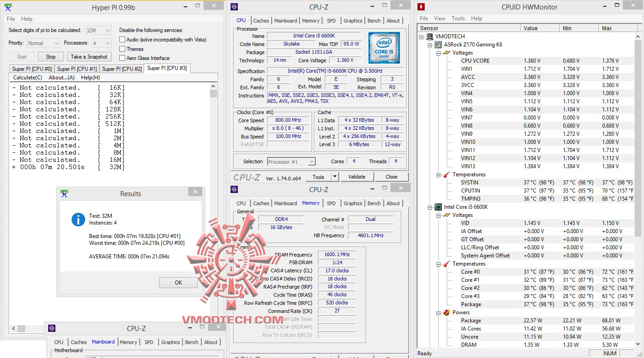The image size is (644, 358).
Task: Switch to the Super PI [CPU #0] tab
Action: (32, 69)
